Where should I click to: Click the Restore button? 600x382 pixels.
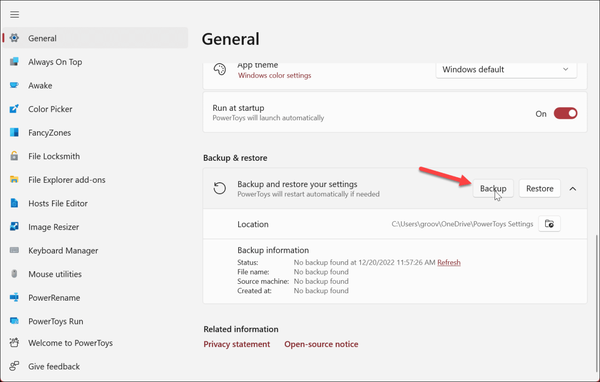coord(540,188)
